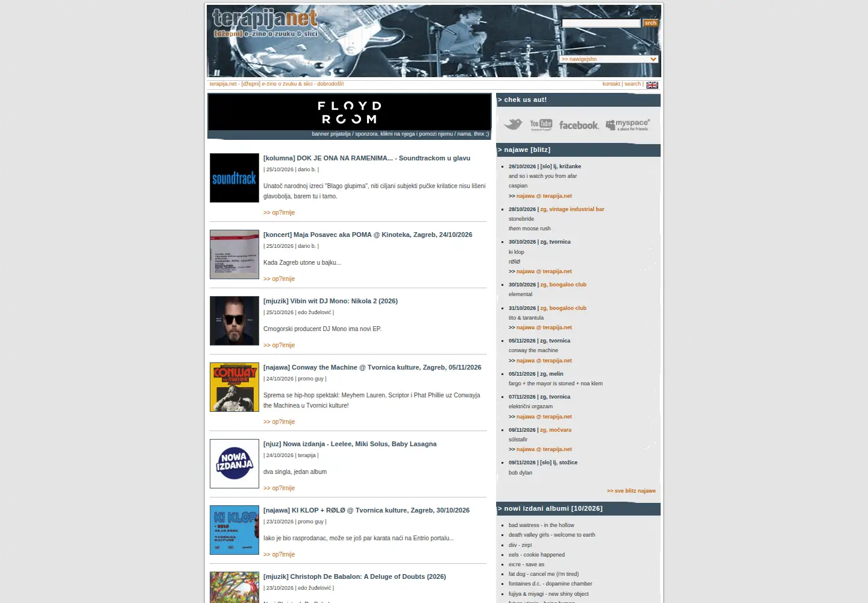Open KI KLOP + RØLØ najawa headline
This screenshot has width=868, height=603.
tap(366, 510)
